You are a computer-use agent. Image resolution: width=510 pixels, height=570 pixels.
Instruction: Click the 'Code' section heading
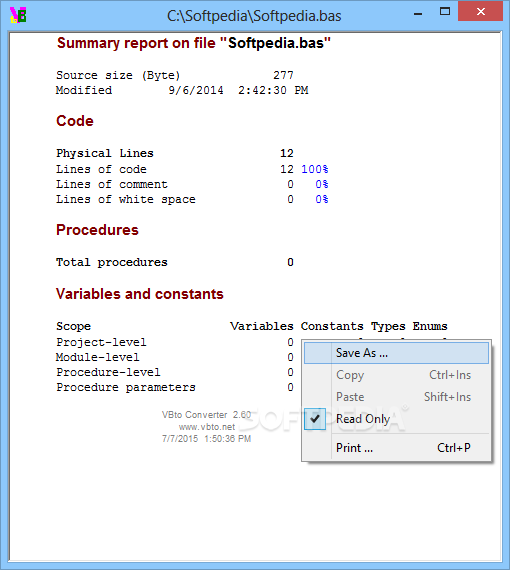(x=75, y=121)
